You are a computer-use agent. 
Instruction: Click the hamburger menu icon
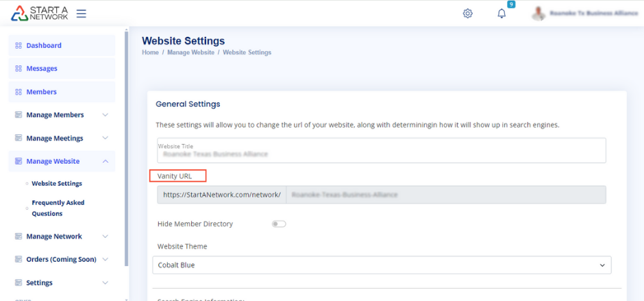coord(81,13)
